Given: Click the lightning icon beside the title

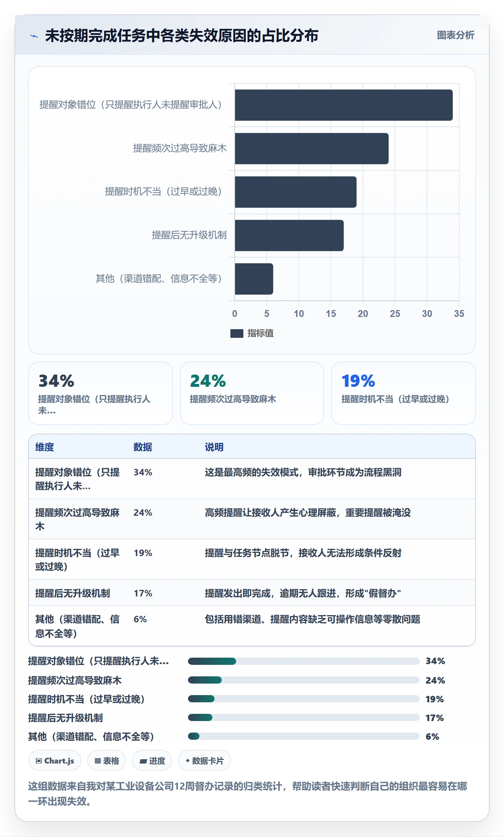Looking at the screenshot, I should 34,36.
